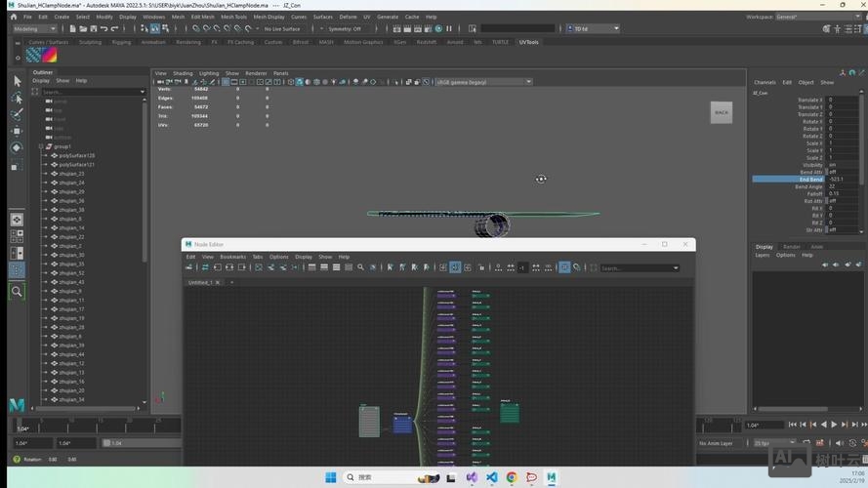Screen dimensions: 868x488
Task: Click the Play forwards playback button
Action: [x=833, y=425]
